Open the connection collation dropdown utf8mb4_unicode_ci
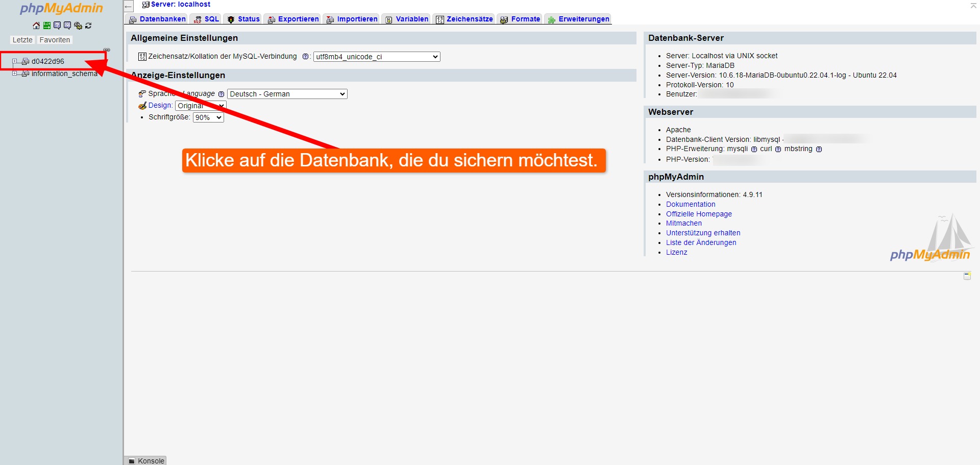The image size is (980, 465). pyautogui.click(x=377, y=57)
